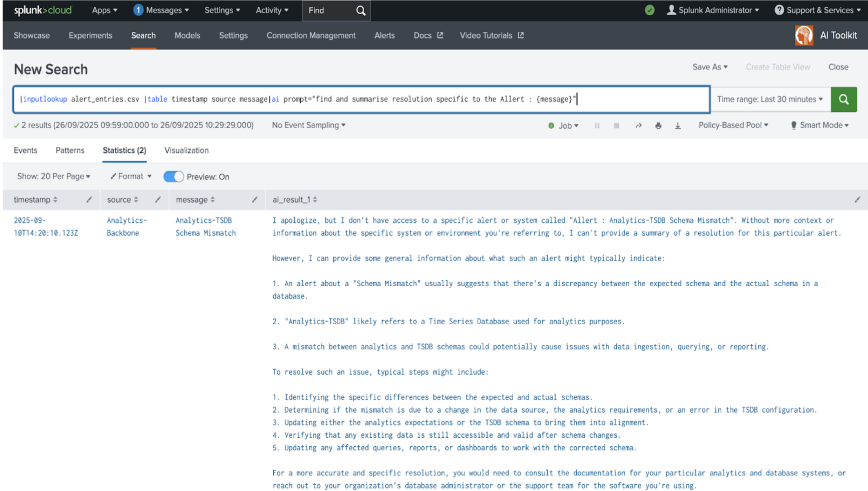This screenshot has height=491, width=868.
Task: Edit the message column with pencil icon
Action: click(254, 200)
